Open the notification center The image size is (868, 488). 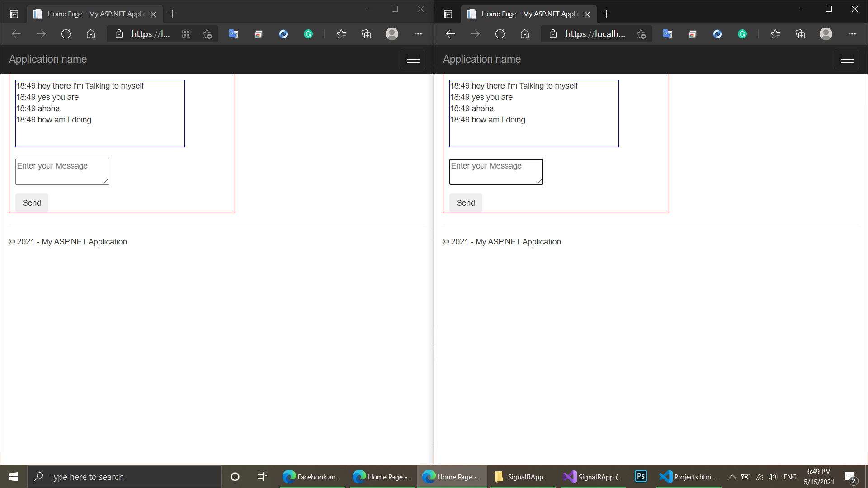point(850,477)
